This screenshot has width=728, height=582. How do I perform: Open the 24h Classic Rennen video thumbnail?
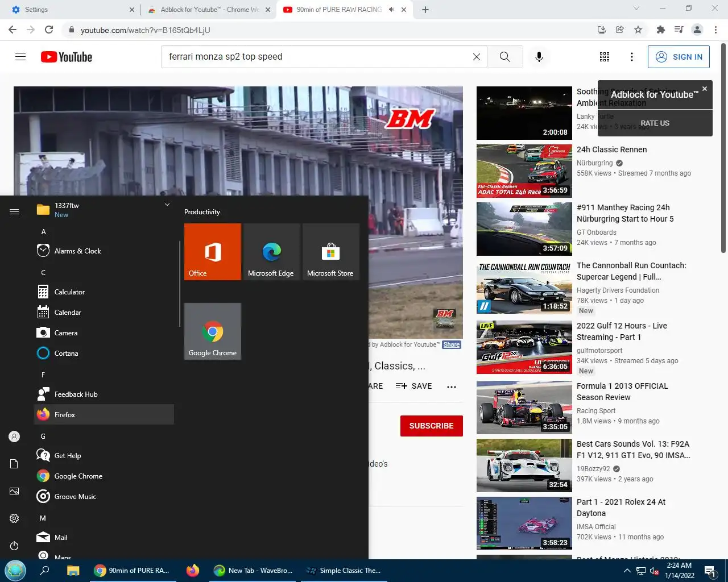[524, 171]
